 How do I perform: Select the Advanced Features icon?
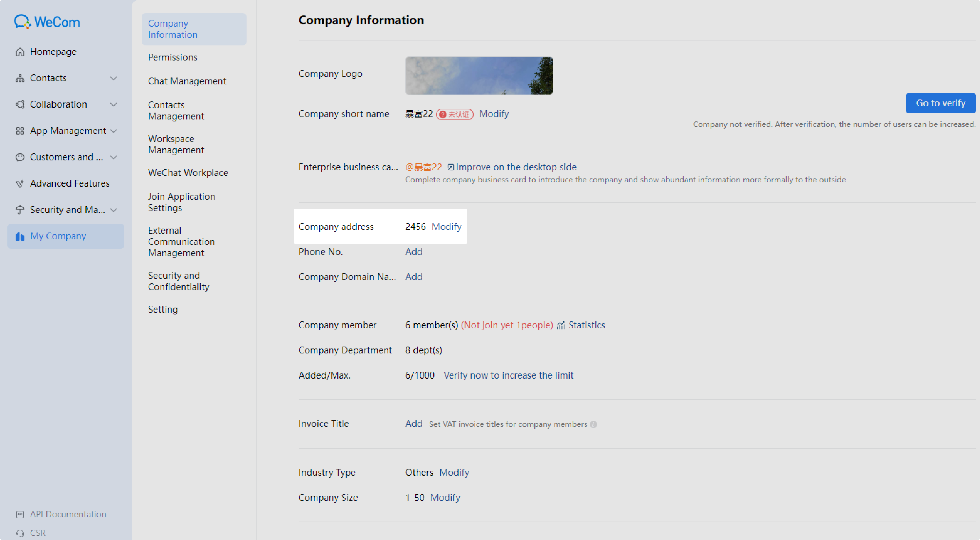pyautogui.click(x=20, y=184)
